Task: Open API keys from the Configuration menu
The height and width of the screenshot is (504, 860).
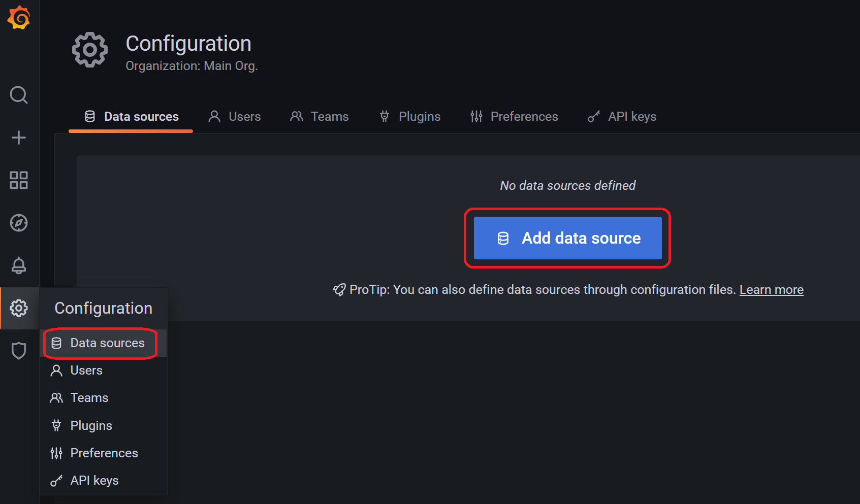Action: (x=94, y=480)
